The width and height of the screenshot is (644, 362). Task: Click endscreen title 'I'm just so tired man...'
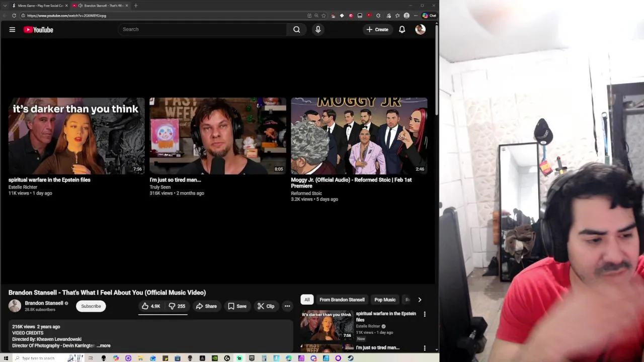[x=175, y=179]
